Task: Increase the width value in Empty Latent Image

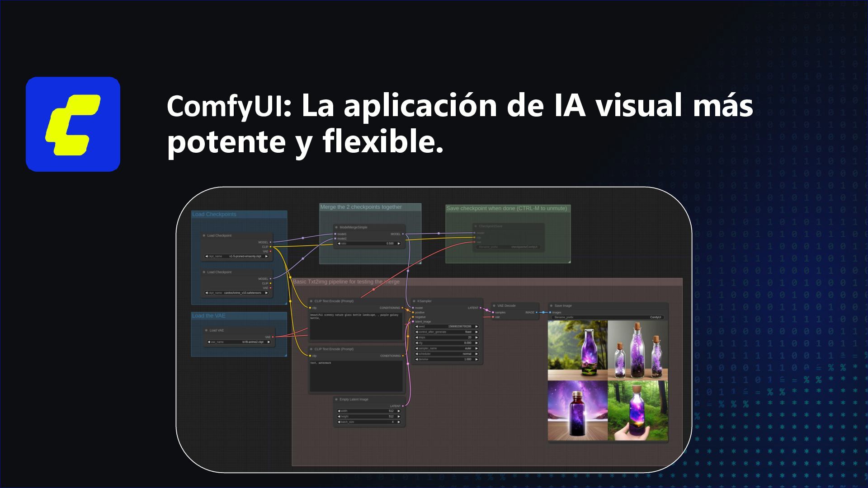Action: pos(399,411)
